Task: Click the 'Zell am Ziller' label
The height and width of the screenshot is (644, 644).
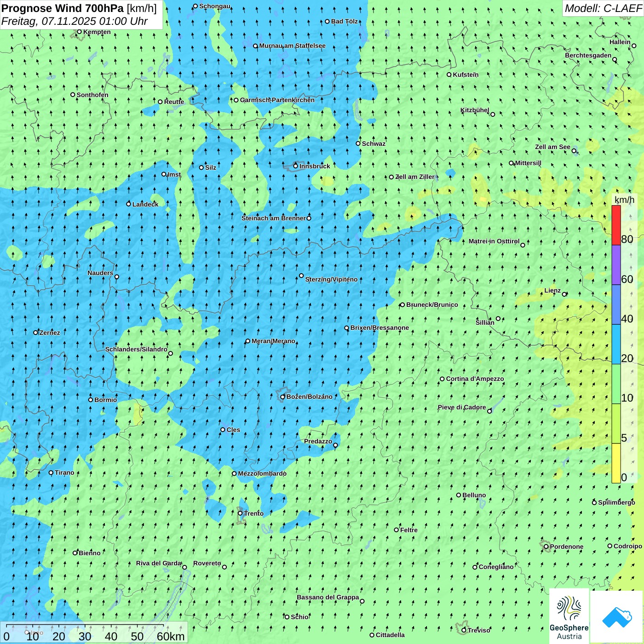Action: 414,177
